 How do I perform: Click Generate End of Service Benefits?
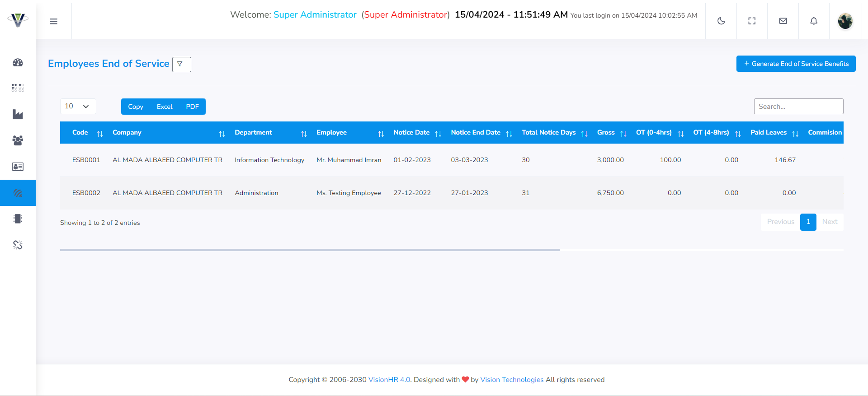click(796, 64)
